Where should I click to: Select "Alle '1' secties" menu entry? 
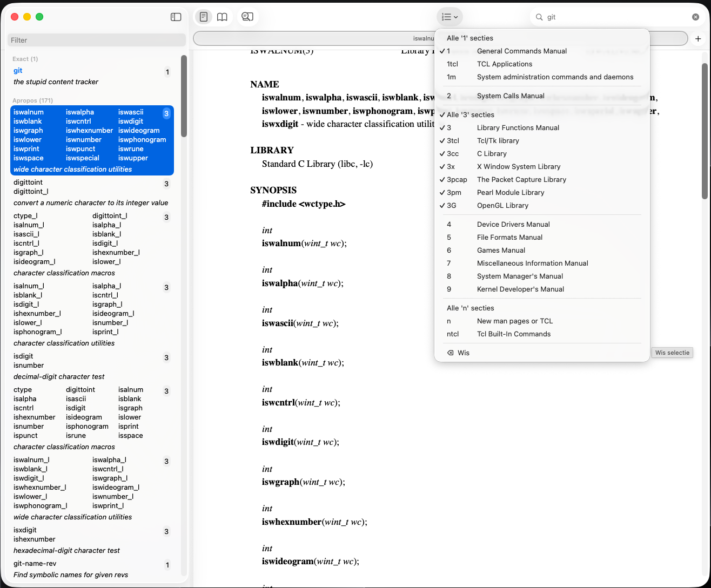click(x=542, y=38)
